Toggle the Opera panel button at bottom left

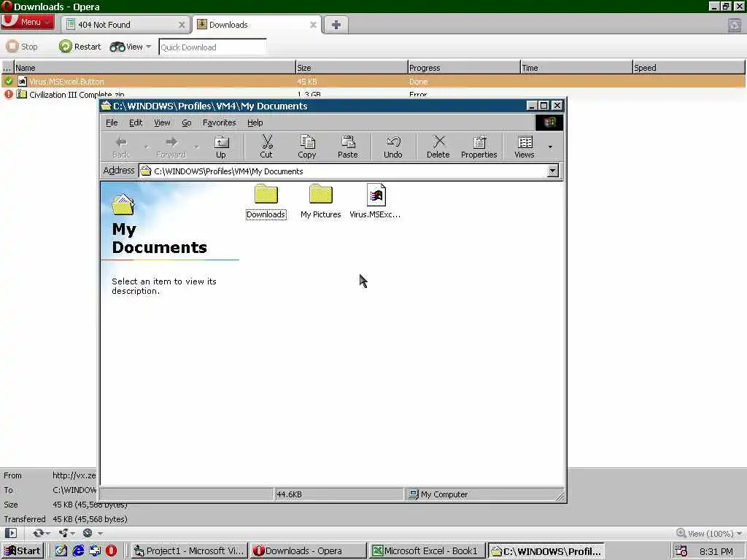tap(11, 533)
